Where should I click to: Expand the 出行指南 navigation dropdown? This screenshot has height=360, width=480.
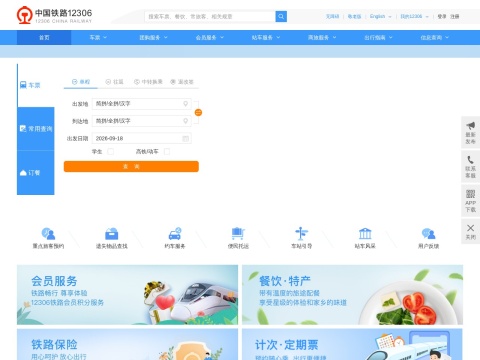378,37
